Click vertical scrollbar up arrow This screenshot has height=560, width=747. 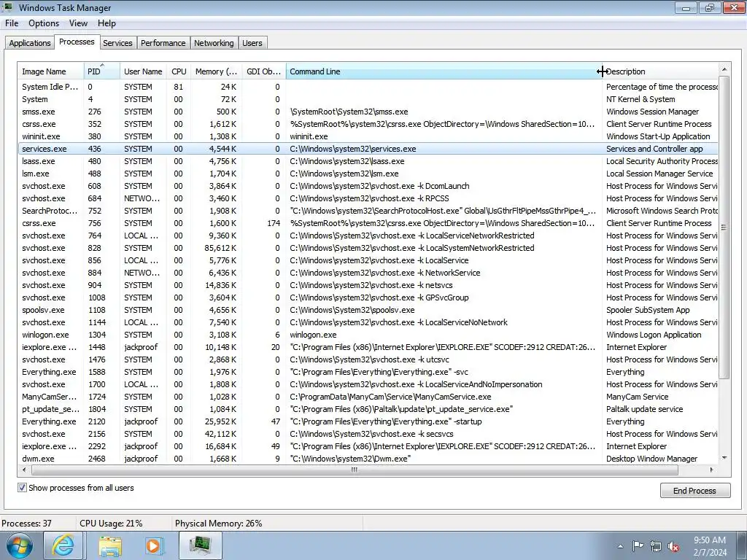click(x=724, y=69)
